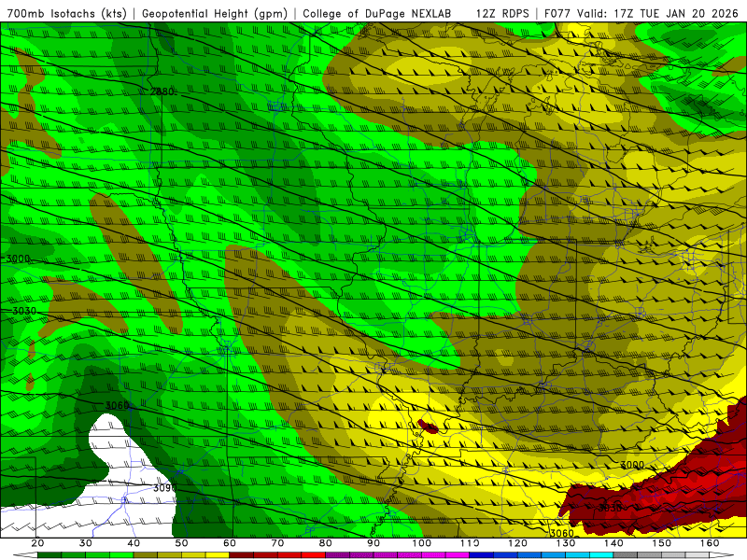
Task: Click the 20 value on the color scale
Action: (x=37, y=543)
